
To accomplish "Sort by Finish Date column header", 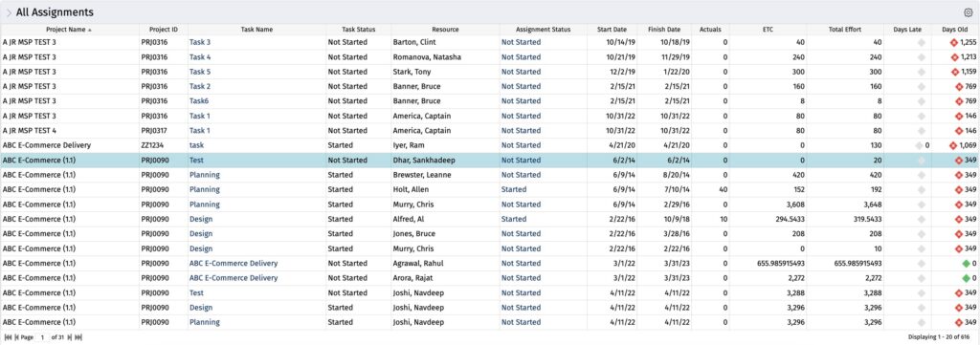I will pyautogui.click(x=664, y=30).
